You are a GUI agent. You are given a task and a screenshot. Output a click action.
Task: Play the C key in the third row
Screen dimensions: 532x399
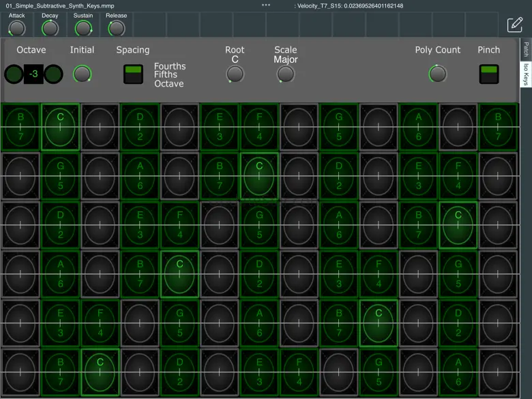click(458, 225)
